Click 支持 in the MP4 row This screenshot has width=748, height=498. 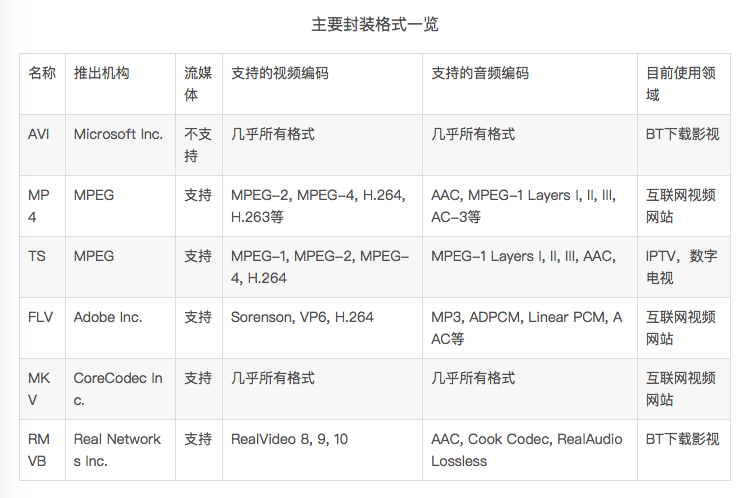click(x=198, y=206)
